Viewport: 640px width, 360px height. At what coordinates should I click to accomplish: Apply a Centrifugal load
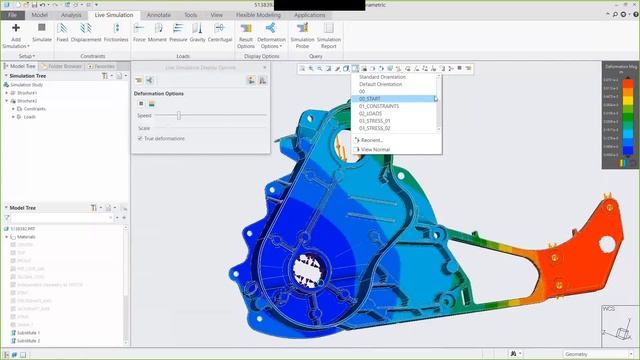point(220,32)
